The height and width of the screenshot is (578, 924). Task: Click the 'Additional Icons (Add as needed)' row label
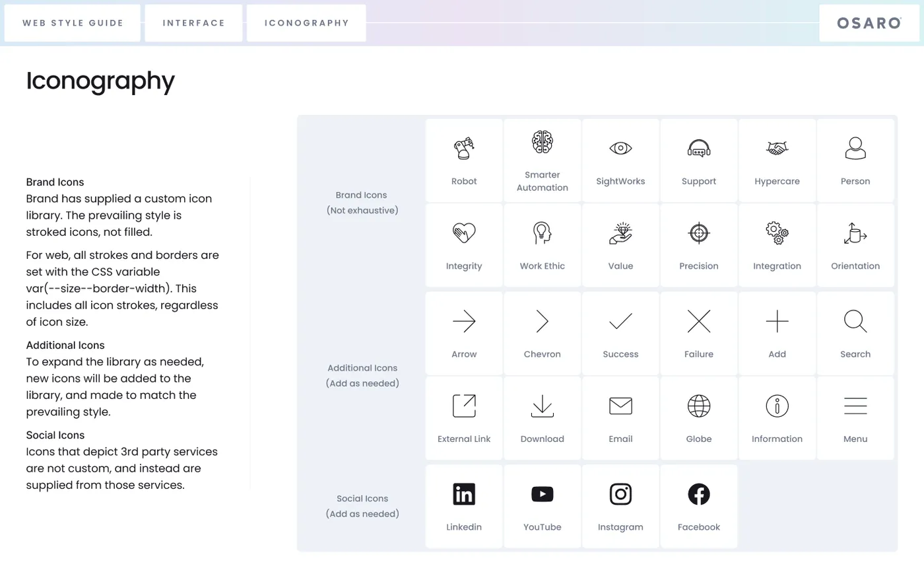pyautogui.click(x=362, y=376)
